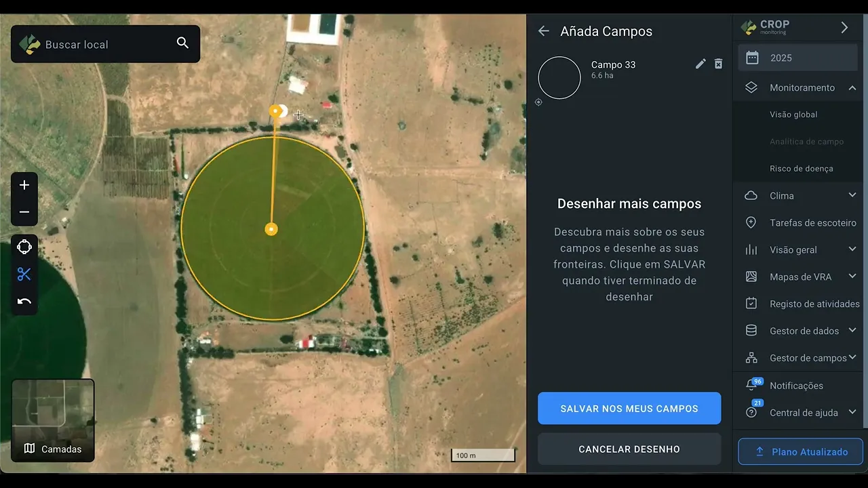Click the Desenhar mais campos heading
Viewport: 868px width, 488px height.
[x=629, y=203]
